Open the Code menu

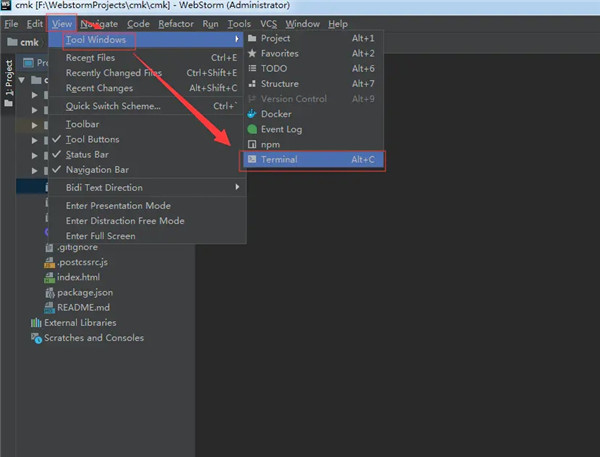pyautogui.click(x=138, y=24)
